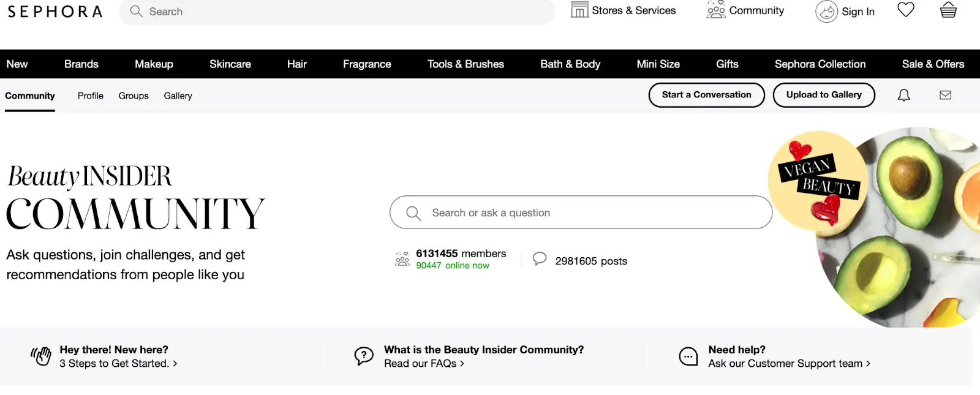Open 3 Steps to Get Started link
This screenshot has height=395, width=980.
(118, 363)
